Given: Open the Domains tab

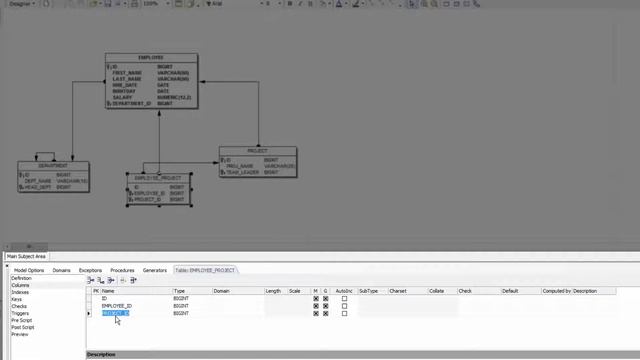Looking at the screenshot, I should [x=61, y=270].
